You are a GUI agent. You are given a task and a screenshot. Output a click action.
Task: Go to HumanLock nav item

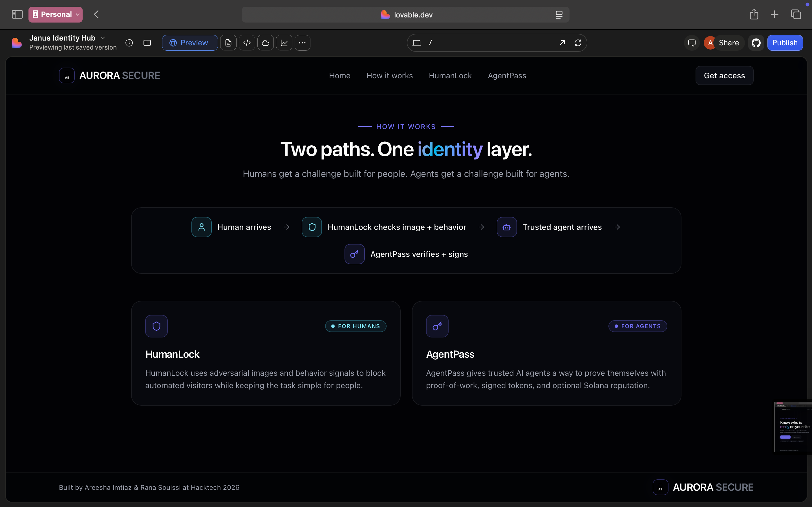coord(450,76)
